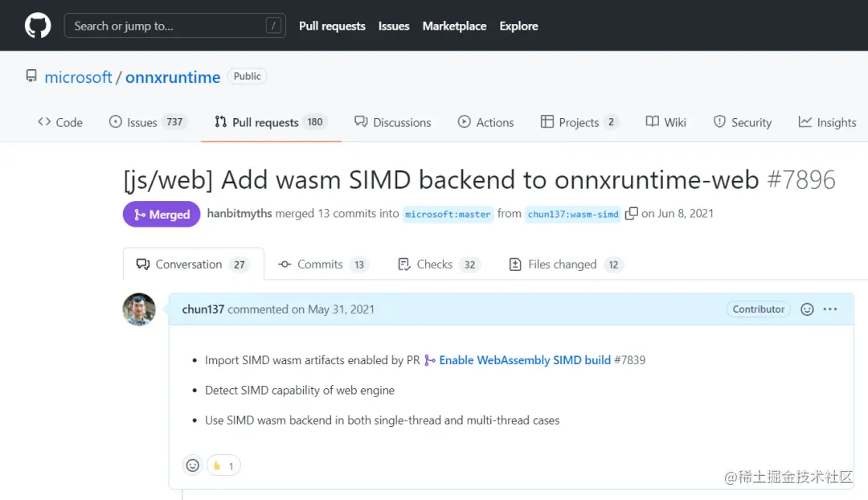Image resolution: width=868 pixels, height=500 pixels.
Task: Open Pull requests in the top navigation
Action: point(332,26)
